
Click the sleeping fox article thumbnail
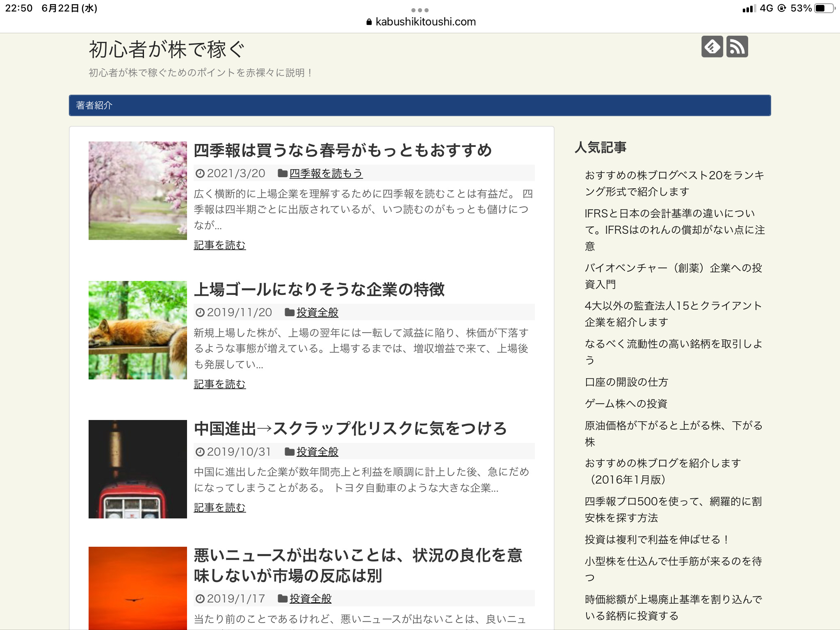point(137,331)
